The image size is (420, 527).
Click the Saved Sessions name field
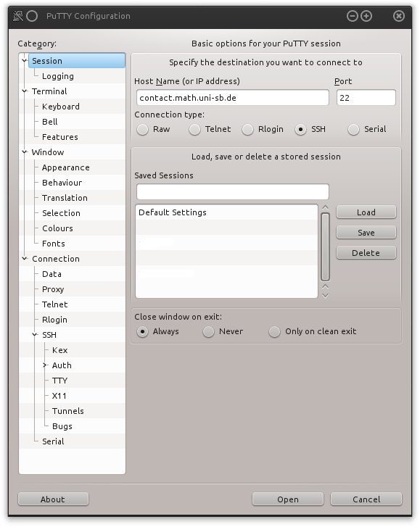click(x=233, y=192)
